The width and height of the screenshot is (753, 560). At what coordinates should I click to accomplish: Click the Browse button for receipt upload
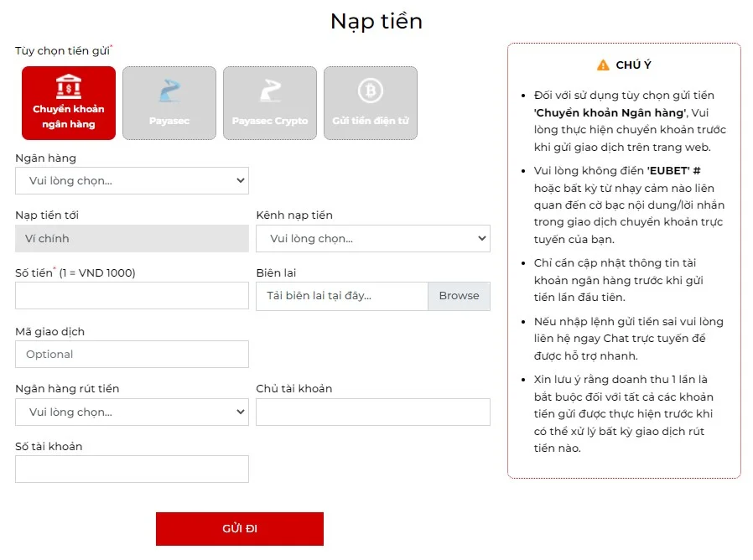pyautogui.click(x=459, y=296)
